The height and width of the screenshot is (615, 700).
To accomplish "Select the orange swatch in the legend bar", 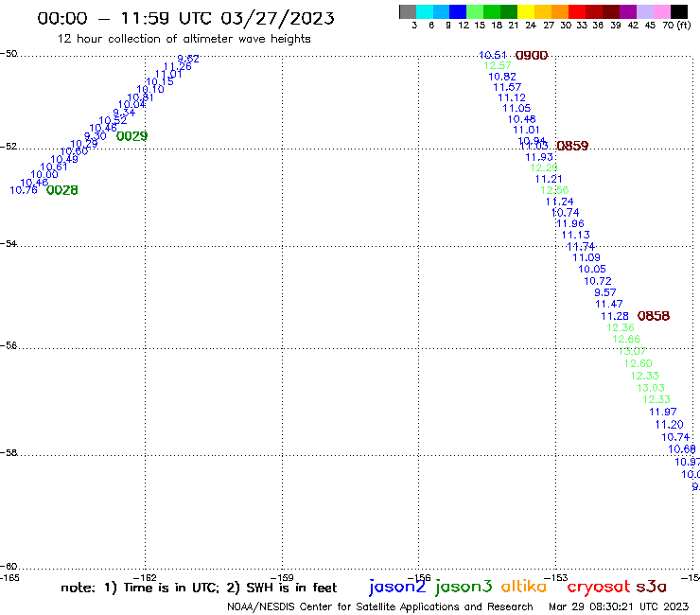I will point(560,11).
